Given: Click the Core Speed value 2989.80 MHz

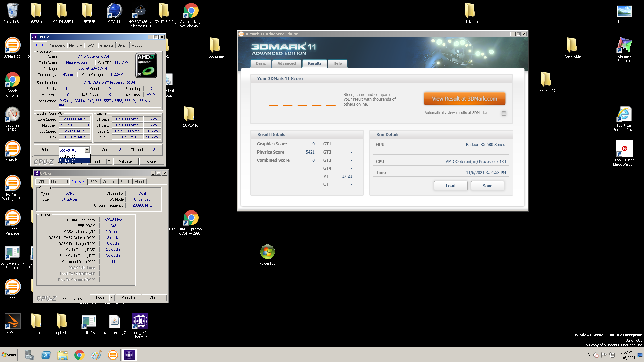Looking at the screenshot, I should (74, 119).
